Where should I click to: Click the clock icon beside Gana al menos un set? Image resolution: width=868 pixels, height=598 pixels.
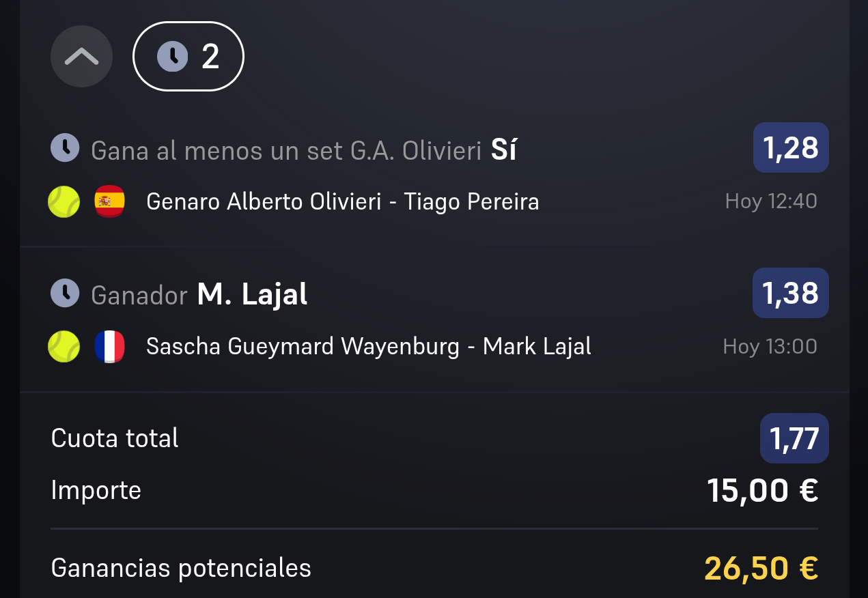pos(66,147)
